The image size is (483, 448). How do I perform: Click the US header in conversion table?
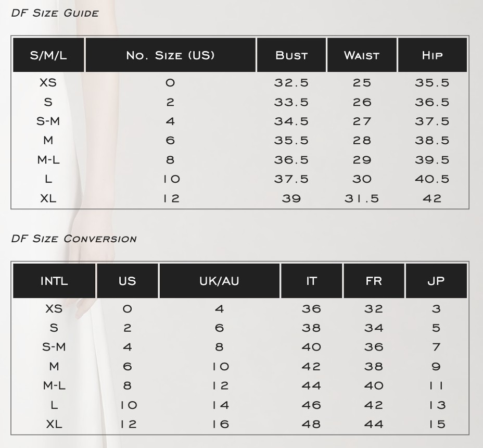(x=128, y=281)
